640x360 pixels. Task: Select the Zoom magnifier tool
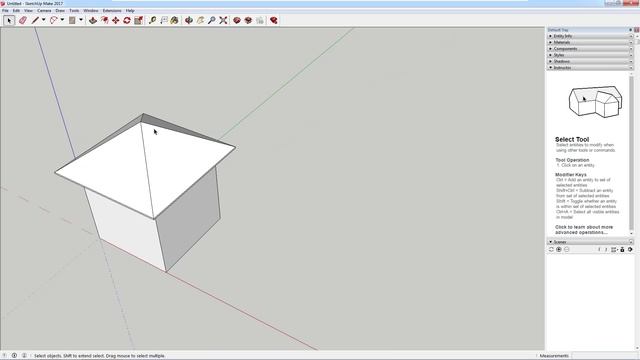(212, 20)
